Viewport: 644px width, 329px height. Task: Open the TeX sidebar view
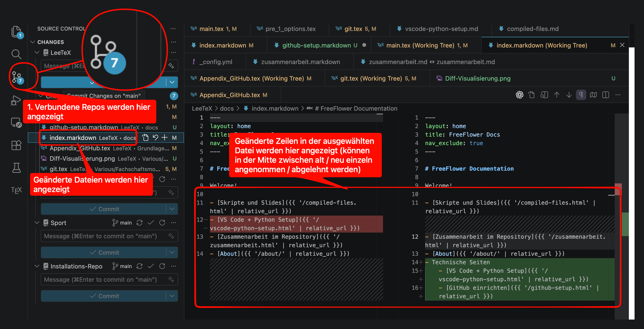(x=16, y=190)
